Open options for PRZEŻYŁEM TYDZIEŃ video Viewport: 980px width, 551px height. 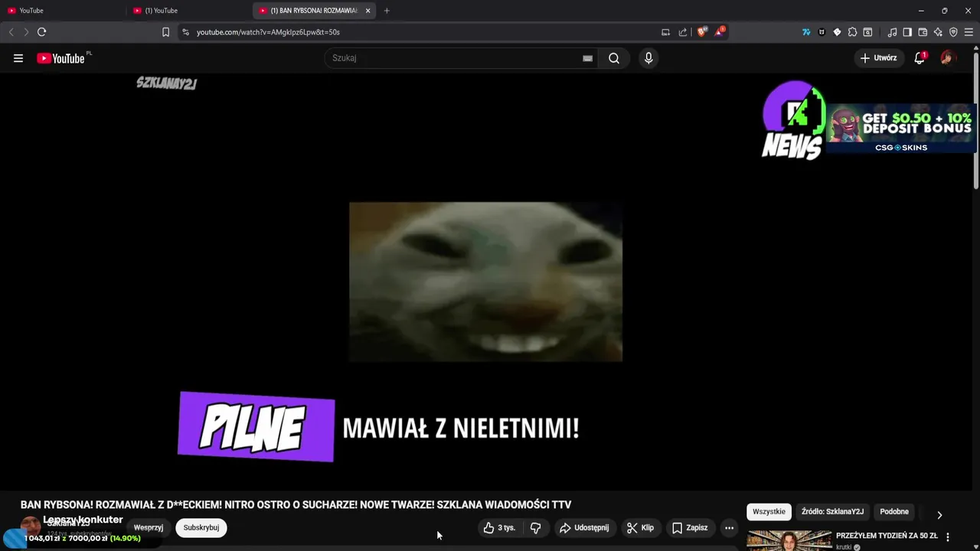pos(948,536)
